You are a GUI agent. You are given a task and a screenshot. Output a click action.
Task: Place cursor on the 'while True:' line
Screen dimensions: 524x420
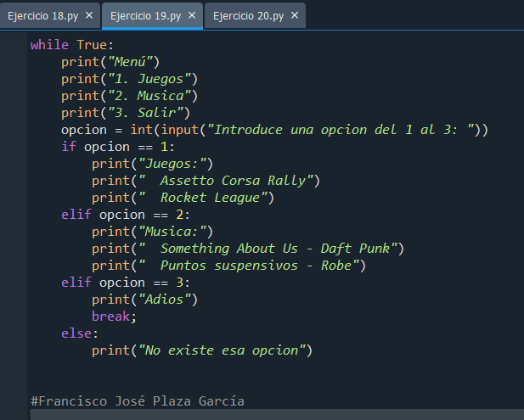(71, 45)
